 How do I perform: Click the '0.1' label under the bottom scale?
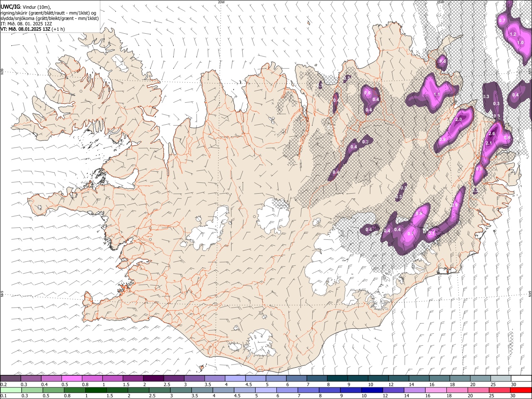(x=3, y=396)
